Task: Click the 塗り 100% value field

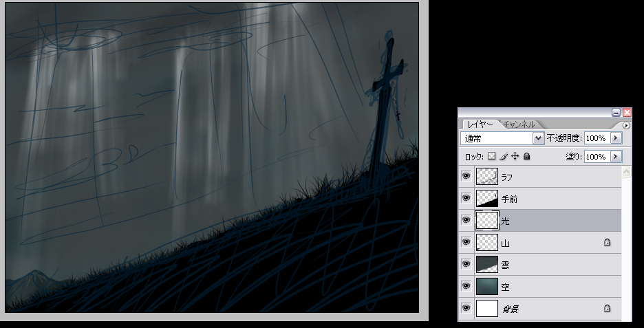Action: coord(597,156)
